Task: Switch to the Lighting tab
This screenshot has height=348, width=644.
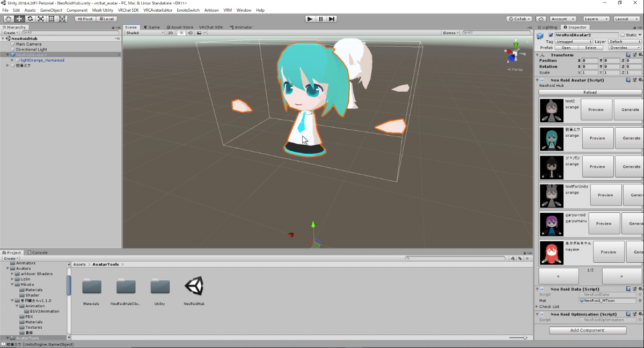Action: [547, 27]
